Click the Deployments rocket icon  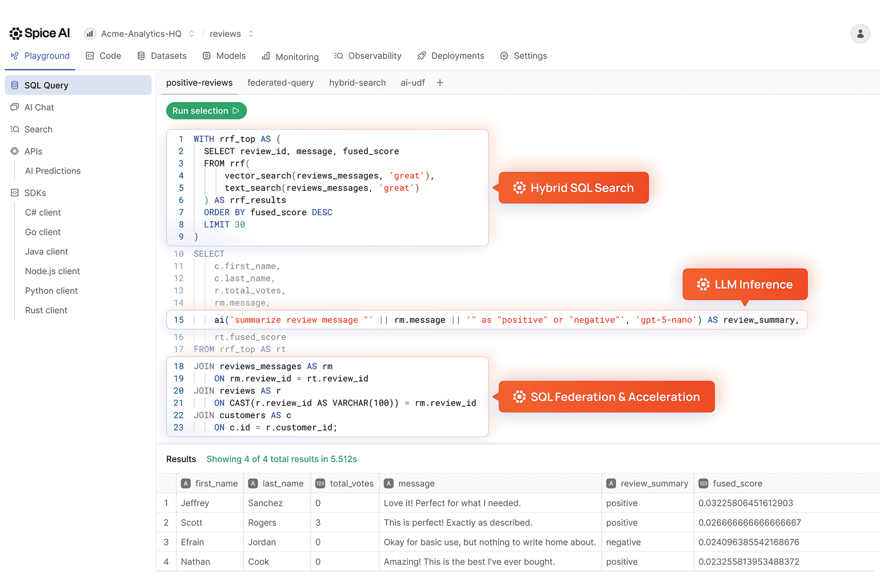coord(421,55)
